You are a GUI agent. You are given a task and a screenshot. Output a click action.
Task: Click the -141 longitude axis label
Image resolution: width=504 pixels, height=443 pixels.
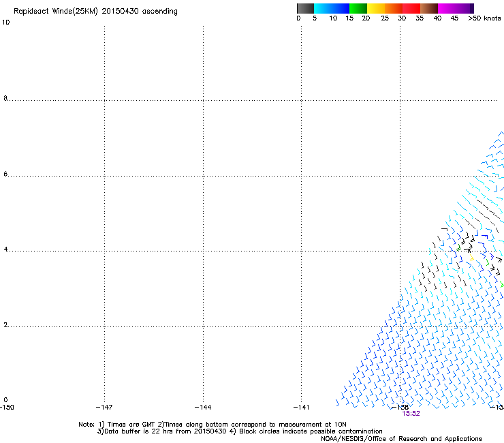[x=301, y=408]
